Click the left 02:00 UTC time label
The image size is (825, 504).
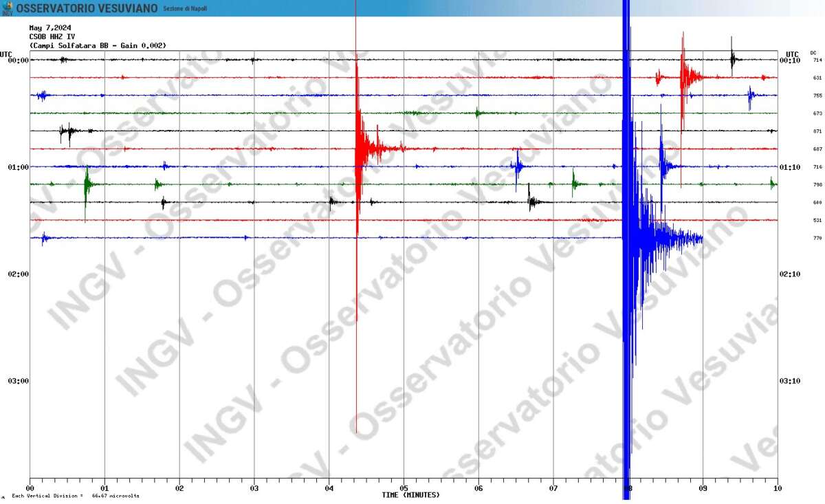(x=19, y=274)
